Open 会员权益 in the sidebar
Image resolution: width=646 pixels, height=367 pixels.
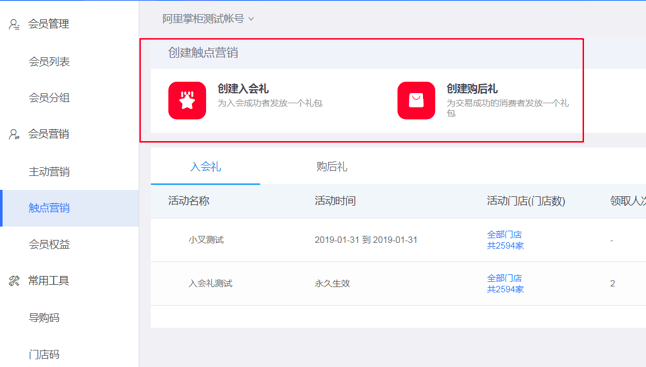pos(49,245)
